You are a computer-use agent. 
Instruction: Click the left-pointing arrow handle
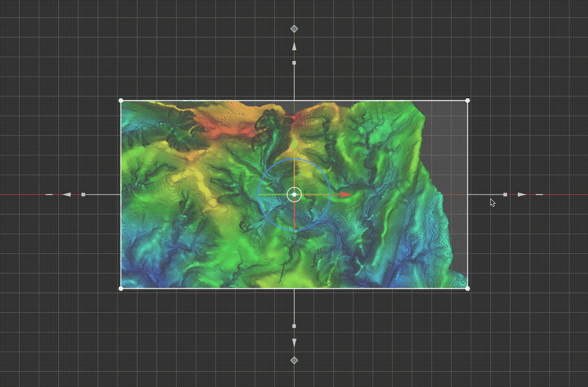pos(66,194)
